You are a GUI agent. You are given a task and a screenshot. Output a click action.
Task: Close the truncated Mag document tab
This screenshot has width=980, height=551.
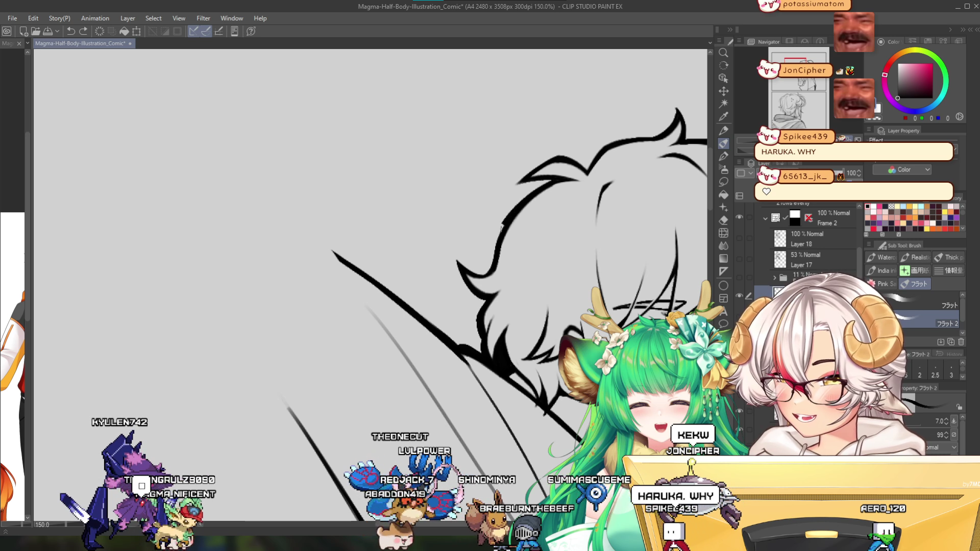pyautogui.click(x=19, y=43)
